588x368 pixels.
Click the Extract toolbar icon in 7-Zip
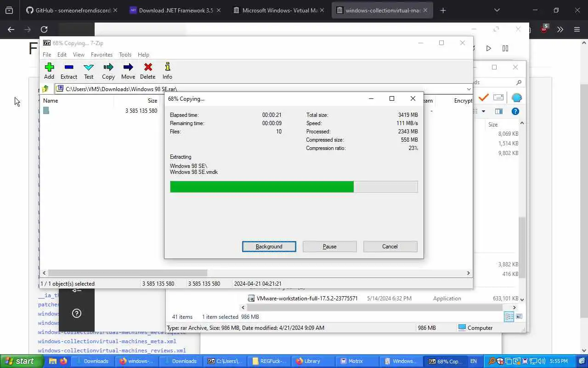tap(69, 67)
